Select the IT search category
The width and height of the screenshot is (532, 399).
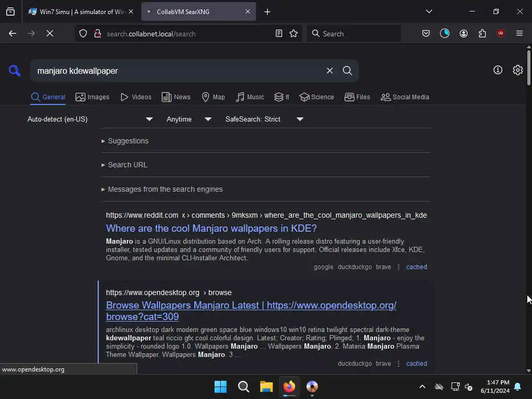pos(282,97)
